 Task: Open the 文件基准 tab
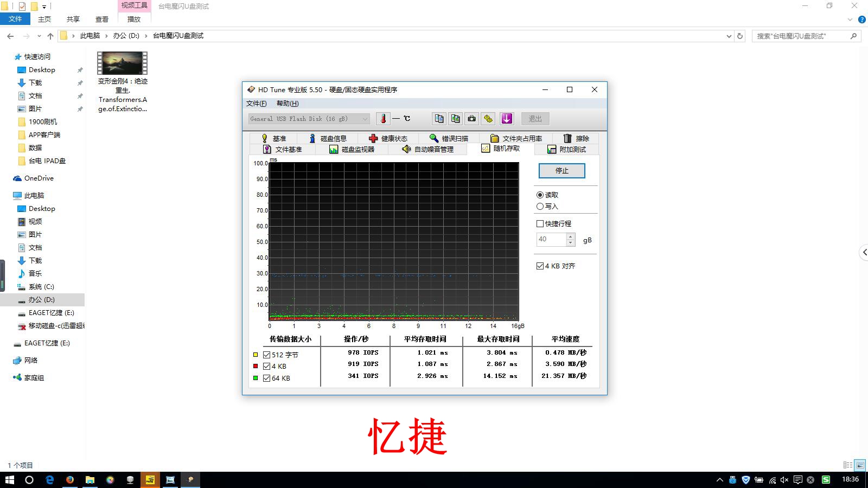282,149
